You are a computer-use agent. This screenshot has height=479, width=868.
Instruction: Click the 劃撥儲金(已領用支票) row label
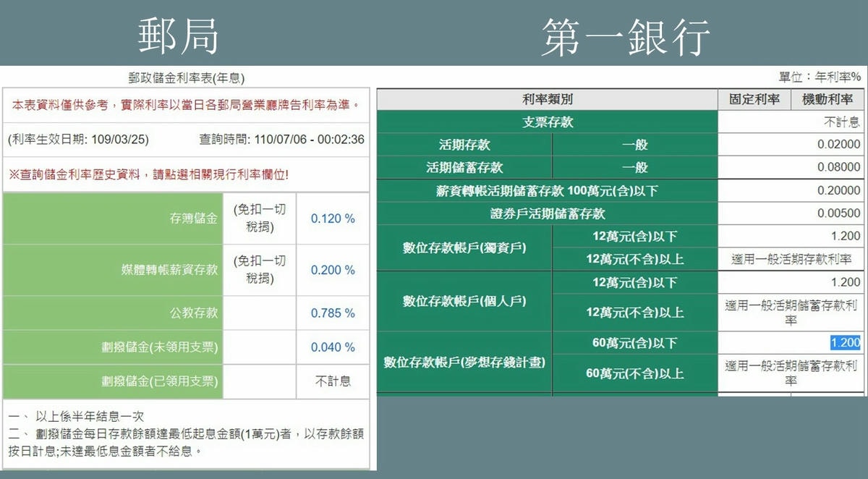[x=159, y=381]
